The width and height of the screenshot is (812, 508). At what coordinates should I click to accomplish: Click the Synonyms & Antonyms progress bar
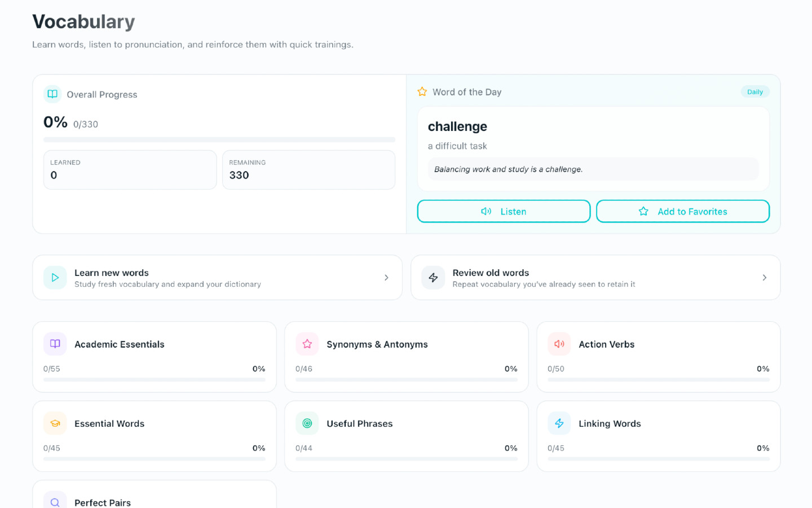407,380
